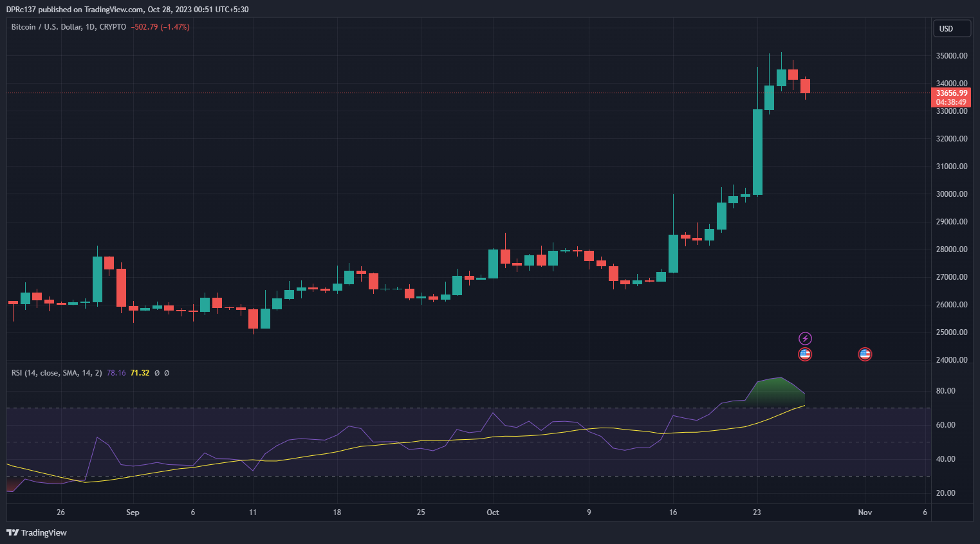Click the 25000.00 price axis label
Screen dimensions: 980x544
[x=952, y=332]
